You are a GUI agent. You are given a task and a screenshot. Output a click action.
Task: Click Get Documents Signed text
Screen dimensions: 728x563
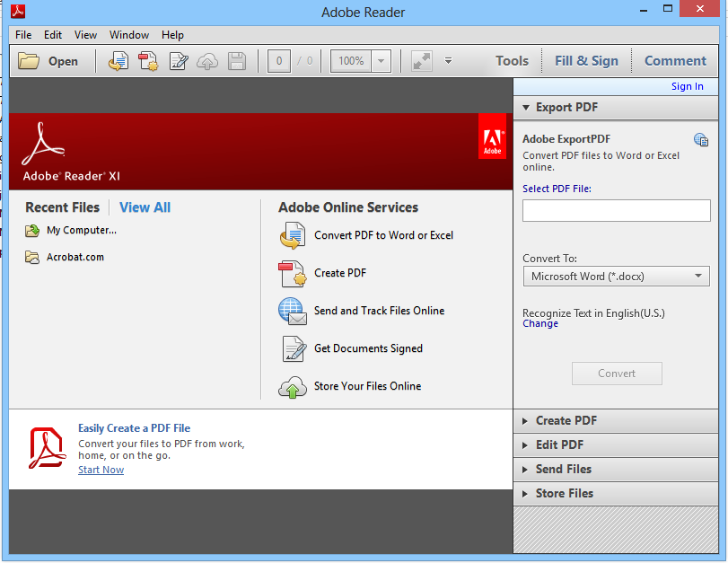[368, 349]
